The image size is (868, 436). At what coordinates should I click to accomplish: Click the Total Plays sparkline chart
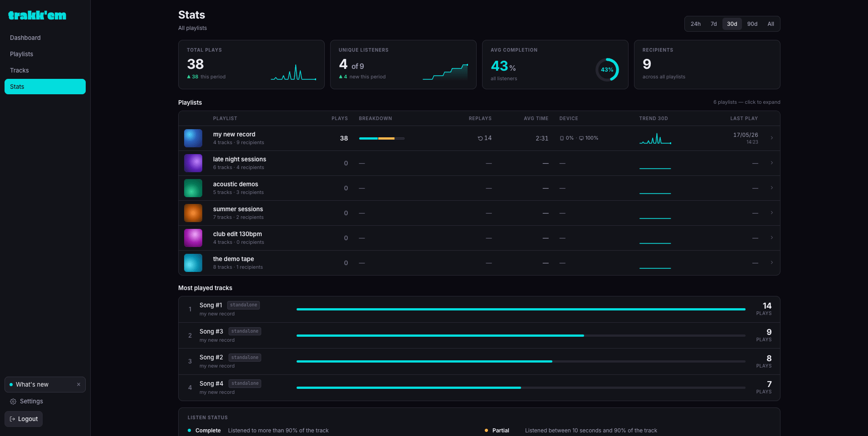point(293,72)
